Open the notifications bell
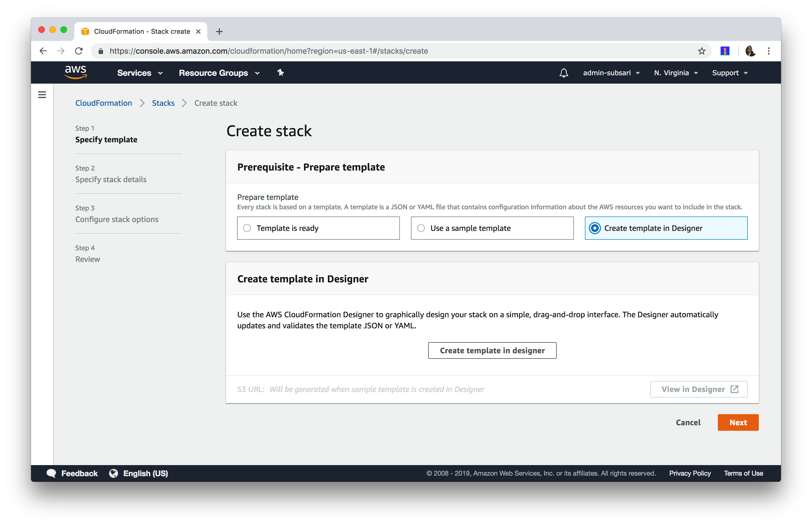The height and width of the screenshot is (526, 812). click(x=564, y=73)
